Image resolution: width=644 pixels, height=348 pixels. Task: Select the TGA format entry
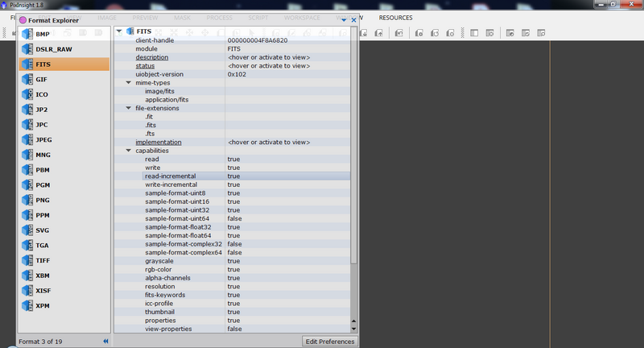(x=64, y=245)
